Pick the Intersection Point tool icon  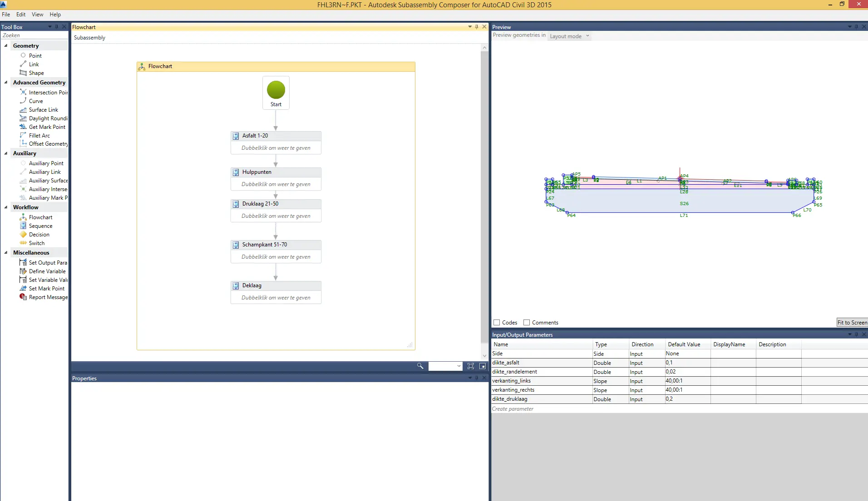tap(23, 92)
